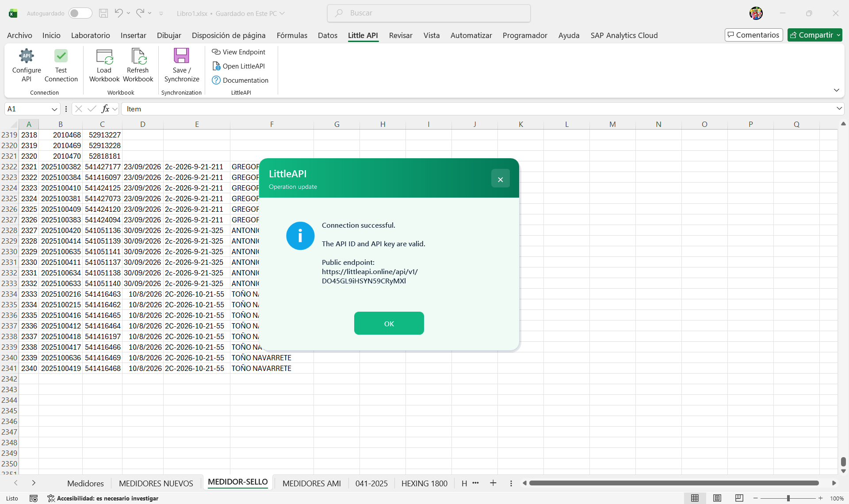
Task: Click the Insert Function fx icon
Action: point(105,109)
